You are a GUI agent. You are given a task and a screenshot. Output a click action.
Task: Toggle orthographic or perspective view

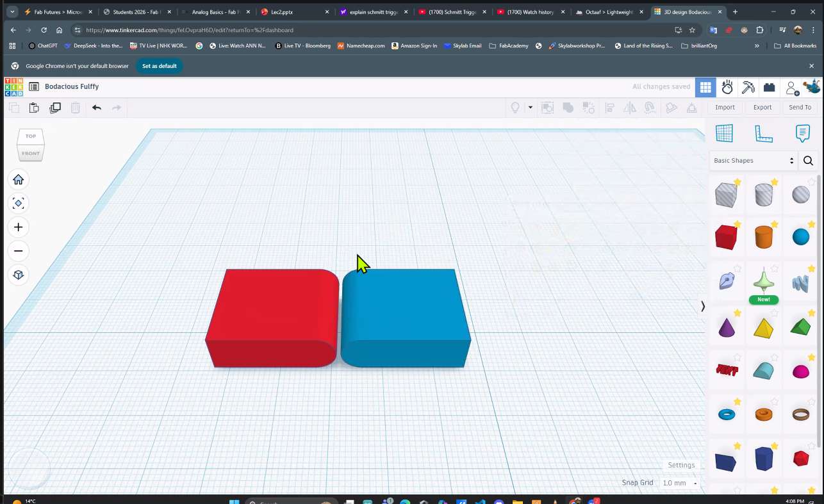pos(19,275)
